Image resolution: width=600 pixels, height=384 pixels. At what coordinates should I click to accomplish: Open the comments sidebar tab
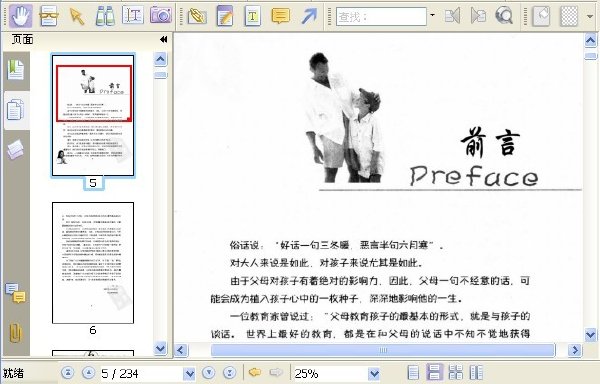tap(16, 294)
